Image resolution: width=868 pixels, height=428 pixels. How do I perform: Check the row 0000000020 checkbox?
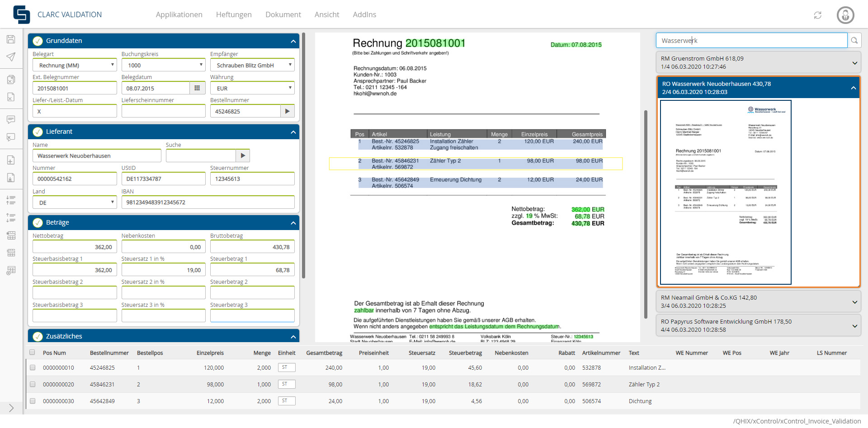tap(33, 384)
